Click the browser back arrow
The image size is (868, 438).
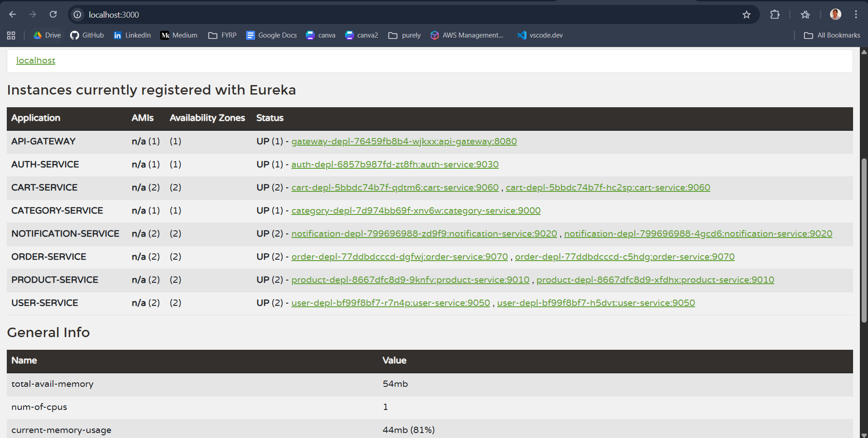coord(13,14)
